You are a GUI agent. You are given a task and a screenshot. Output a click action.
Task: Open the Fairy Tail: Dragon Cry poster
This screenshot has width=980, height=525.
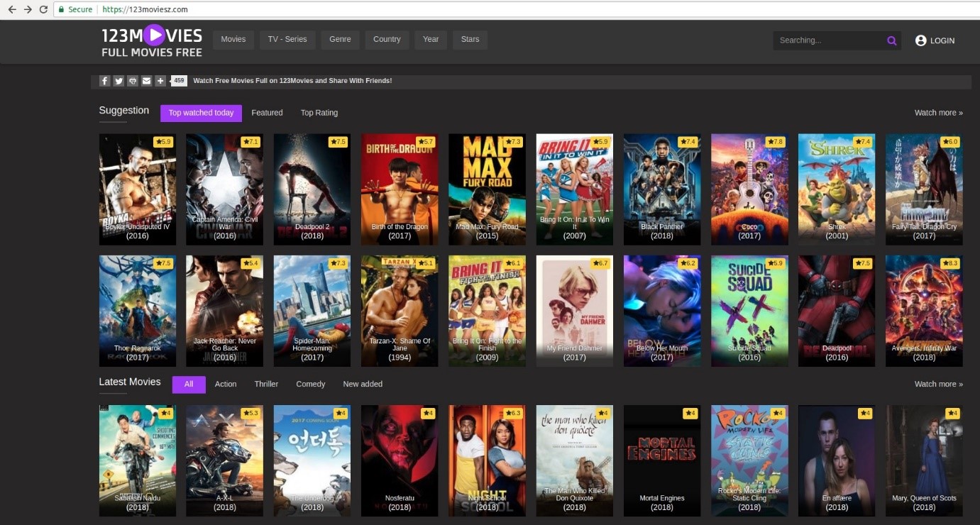(x=924, y=189)
